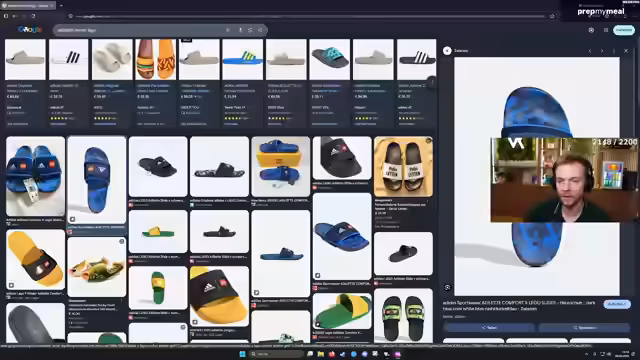
Task: Search inside the preview image with Lens
Action: 447,287
